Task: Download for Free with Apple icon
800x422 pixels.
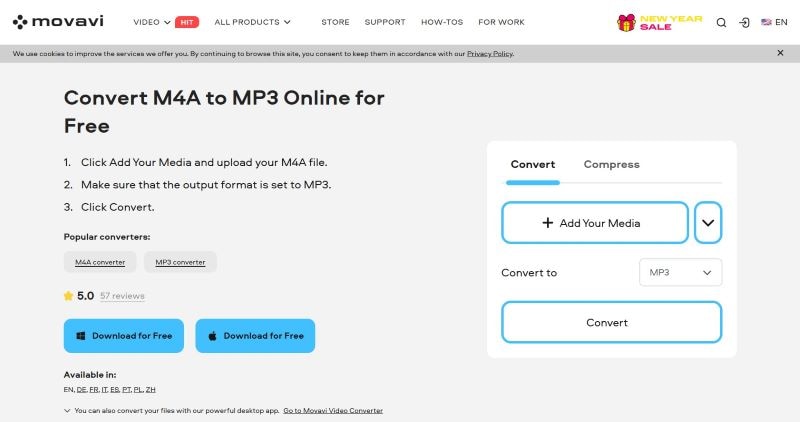Action: (x=255, y=336)
